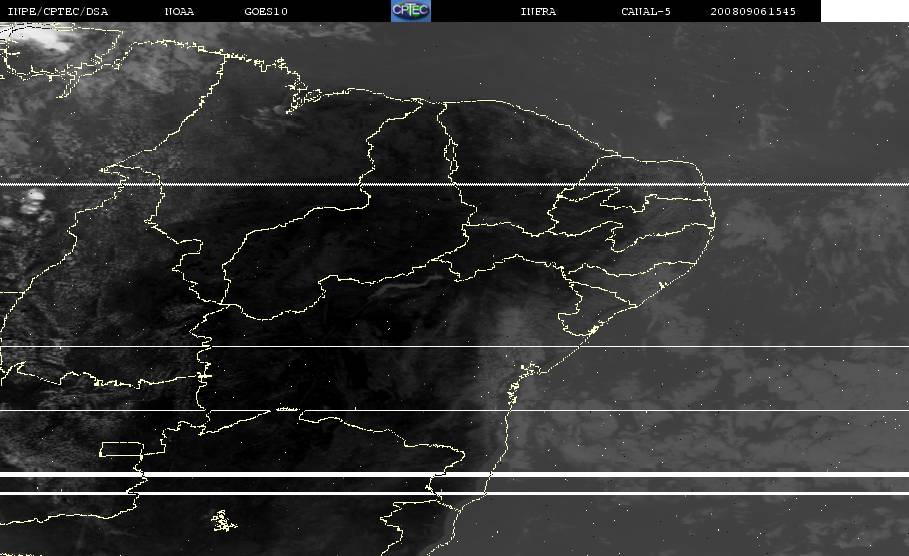The width and height of the screenshot is (909, 556).
Task: Click the isolated small cloud over ocean
Action: [663, 118]
